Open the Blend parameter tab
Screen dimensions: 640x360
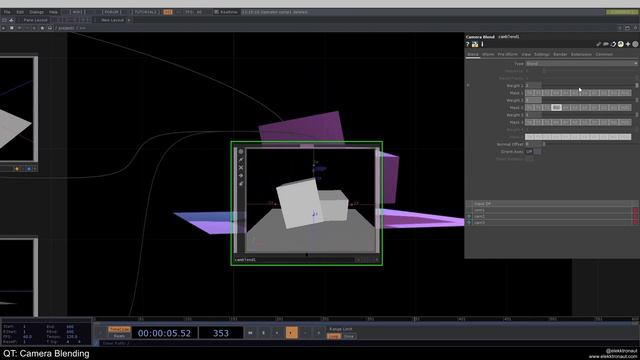pyautogui.click(x=473, y=54)
